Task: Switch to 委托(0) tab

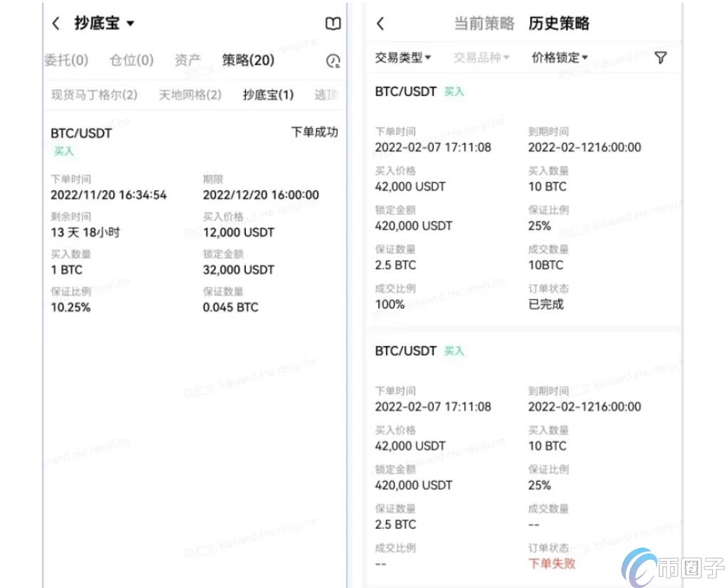Action: click(x=66, y=60)
